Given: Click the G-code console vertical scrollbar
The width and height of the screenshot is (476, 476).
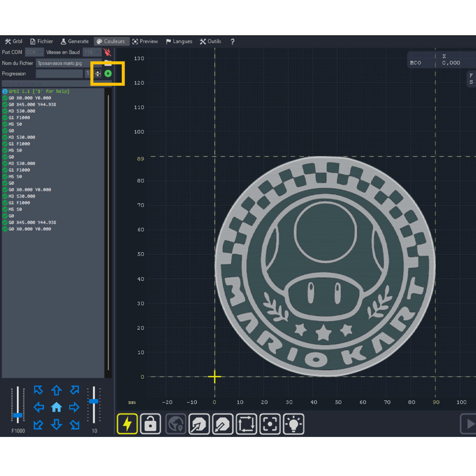Looking at the screenshot, I should point(109,233).
